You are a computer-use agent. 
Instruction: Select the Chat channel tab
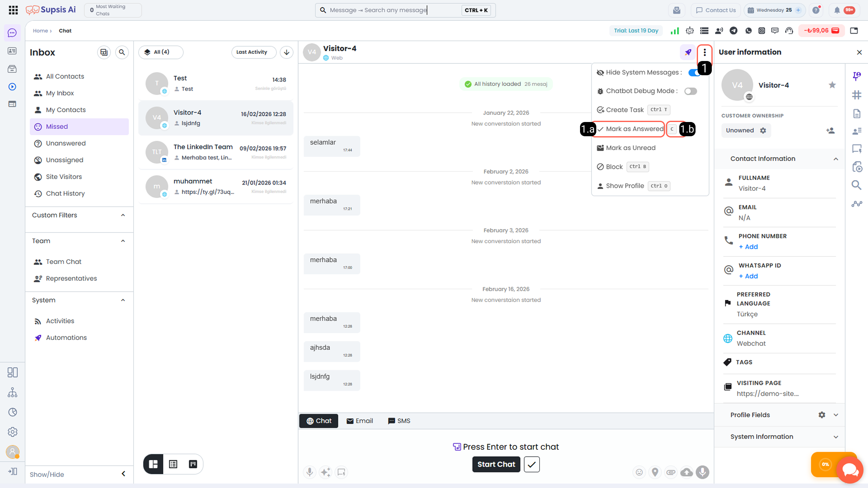click(x=319, y=421)
